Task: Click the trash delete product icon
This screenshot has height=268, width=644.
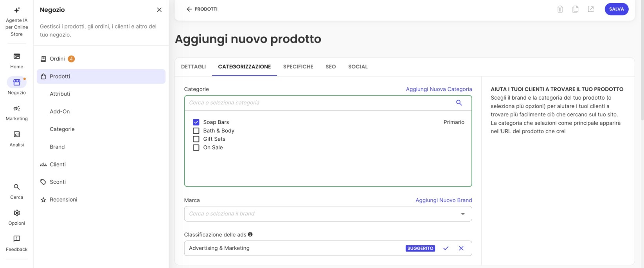Action: pyautogui.click(x=560, y=9)
